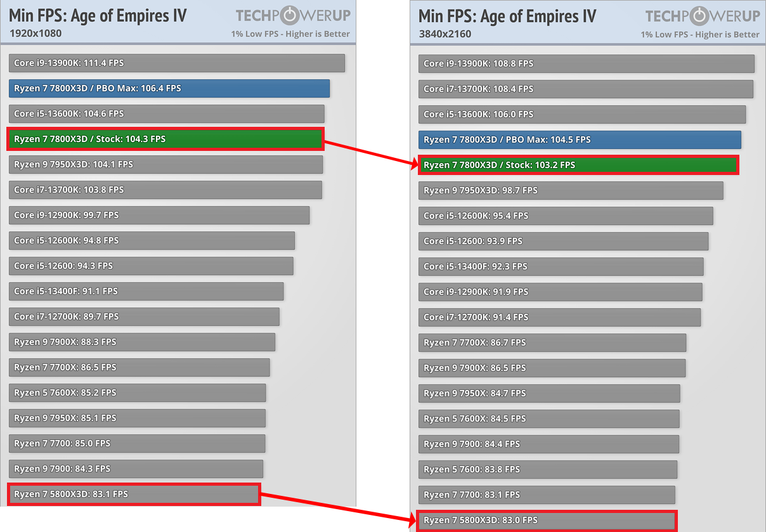Click the Min FPS title in the 1920x1080 chart

[x=98, y=15]
